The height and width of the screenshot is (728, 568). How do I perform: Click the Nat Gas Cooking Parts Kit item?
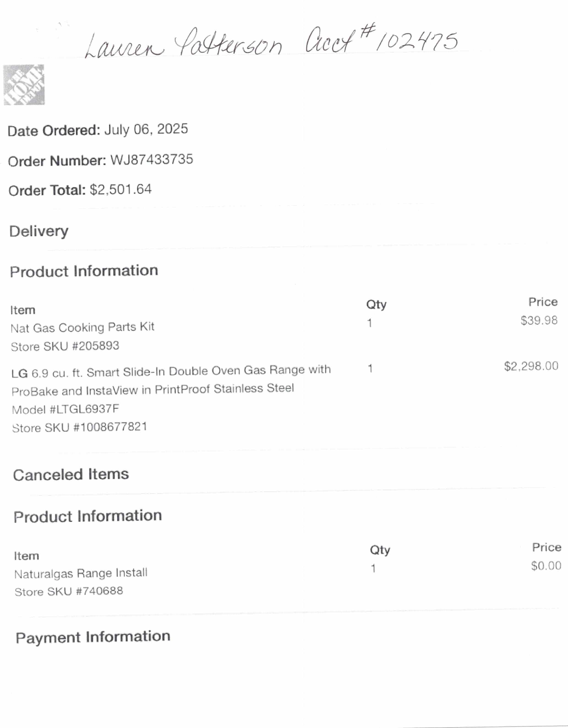point(82,327)
